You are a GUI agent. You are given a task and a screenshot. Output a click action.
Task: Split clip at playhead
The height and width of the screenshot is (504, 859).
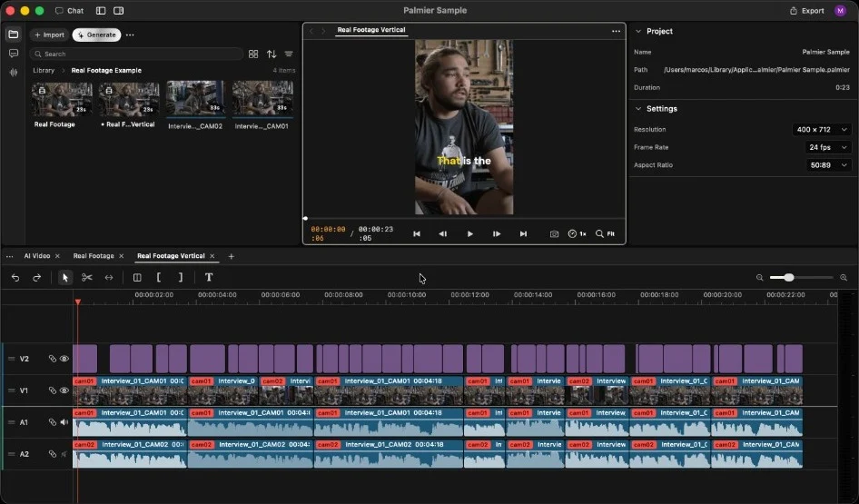pyautogui.click(x=137, y=278)
